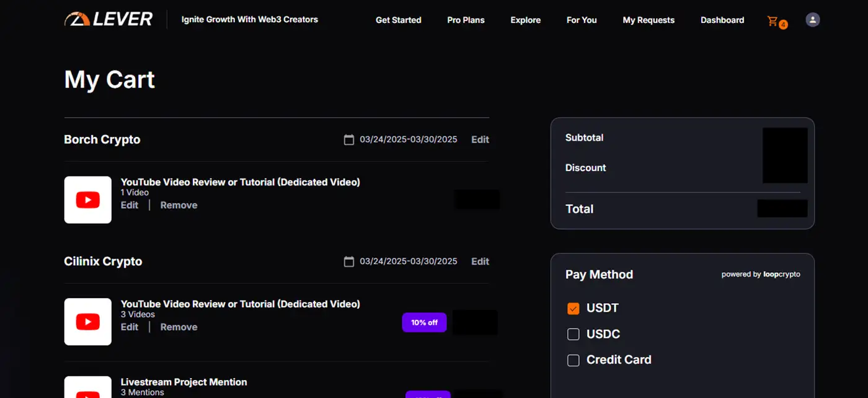
Task: Click Borch Crypto's YouTube video thumbnail icon
Action: (x=88, y=200)
